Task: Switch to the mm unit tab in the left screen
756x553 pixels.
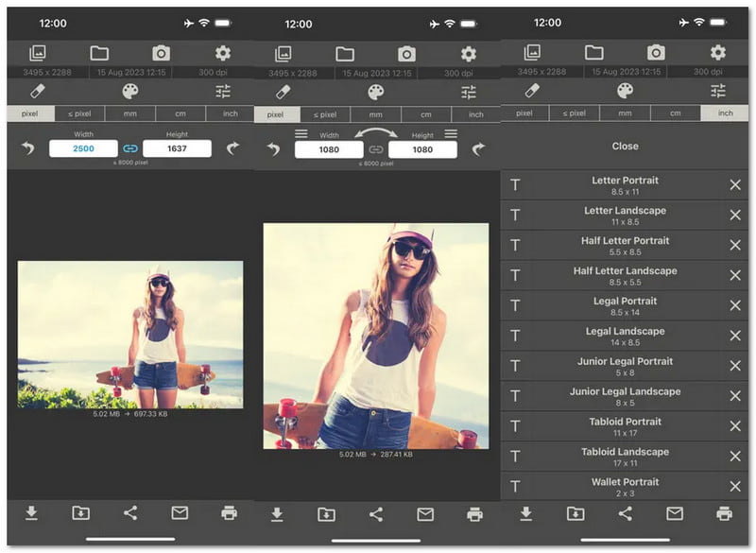Action: click(129, 113)
